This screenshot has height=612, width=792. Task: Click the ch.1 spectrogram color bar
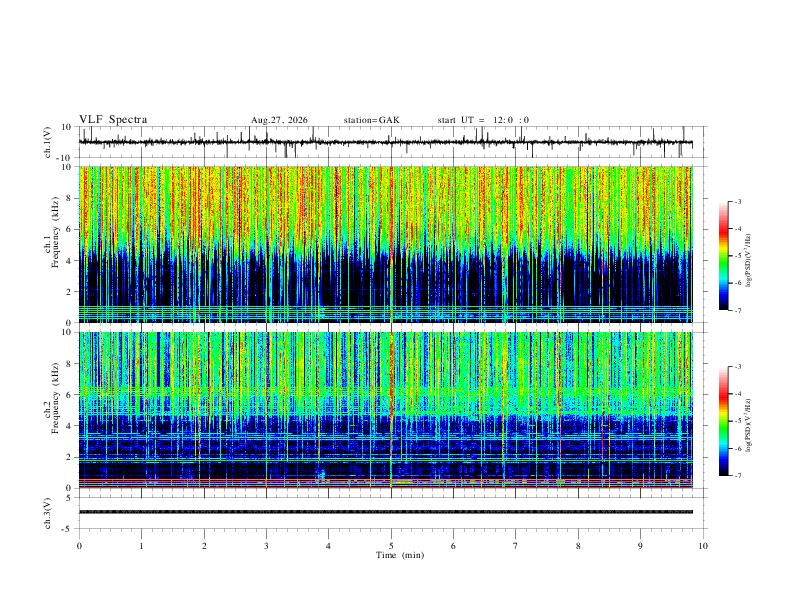pyautogui.click(x=723, y=256)
